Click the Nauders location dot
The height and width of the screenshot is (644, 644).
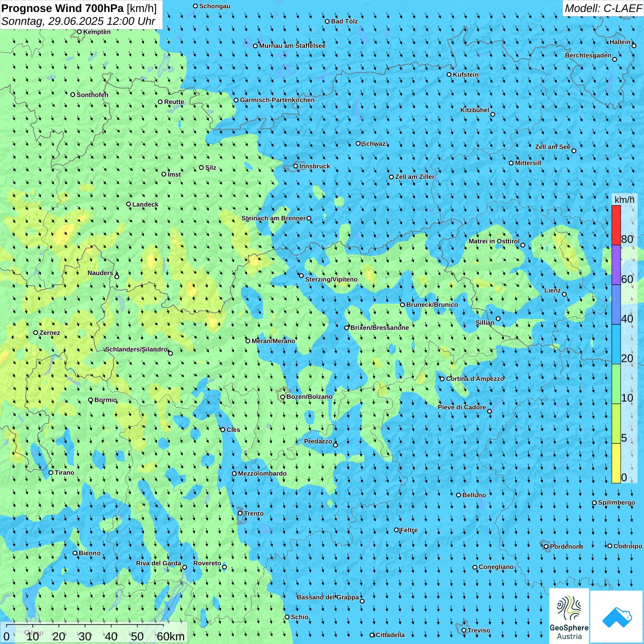tap(117, 276)
